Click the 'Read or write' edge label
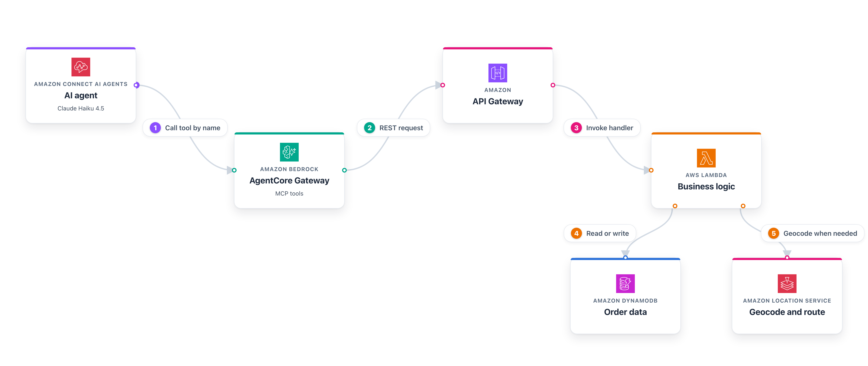 [x=600, y=233]
